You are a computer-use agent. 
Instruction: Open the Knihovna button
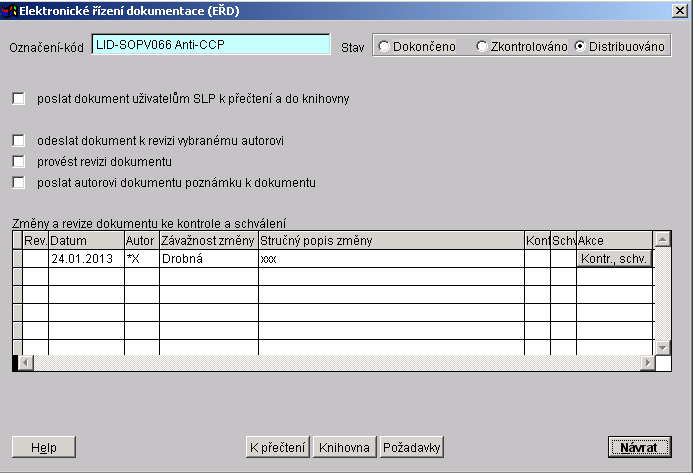click(344, 447)
